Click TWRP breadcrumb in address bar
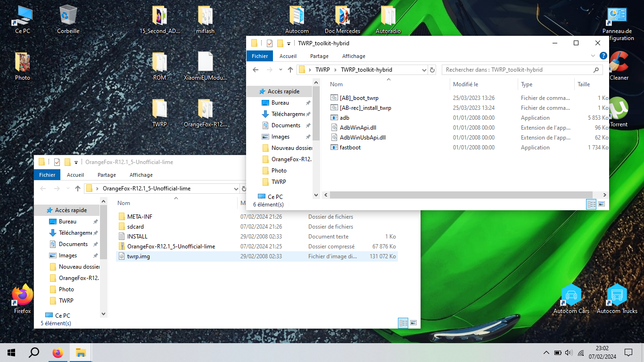The image size is (644, 362). [x=322, y=70]
